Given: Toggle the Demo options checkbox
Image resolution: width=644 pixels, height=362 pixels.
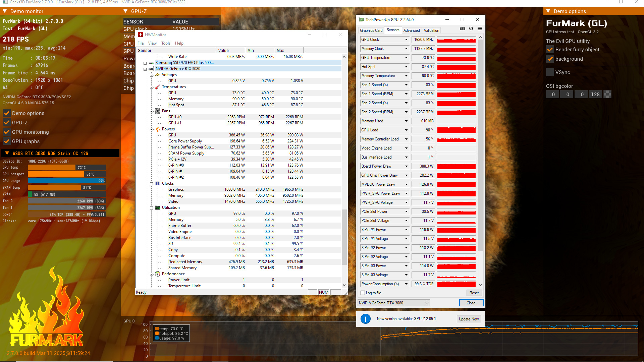Looking at the screenshot, I should [x=6, y=113].
